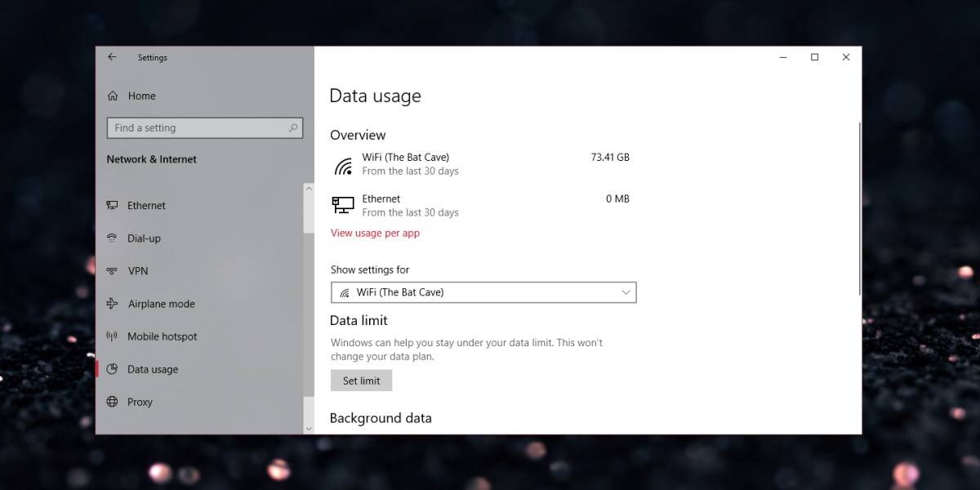Click the back arrow in Settings

click(x=112, y=57)
